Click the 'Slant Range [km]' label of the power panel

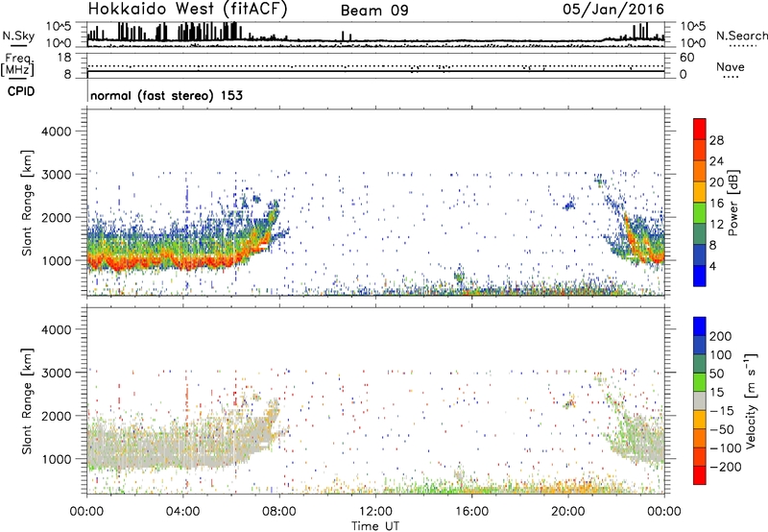click(x=27, y=203)
